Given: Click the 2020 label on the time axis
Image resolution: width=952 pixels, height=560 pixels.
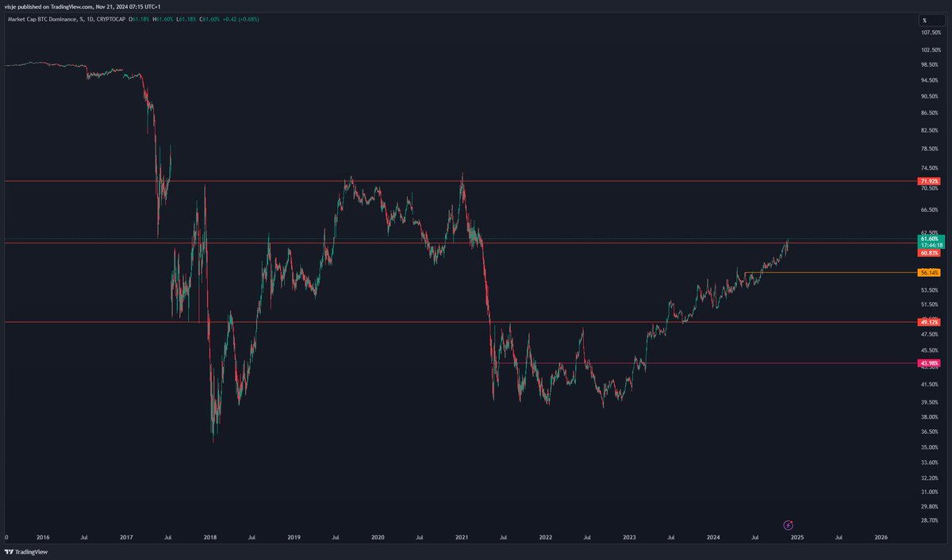Looking at the screenshot, I should (378, 537).
